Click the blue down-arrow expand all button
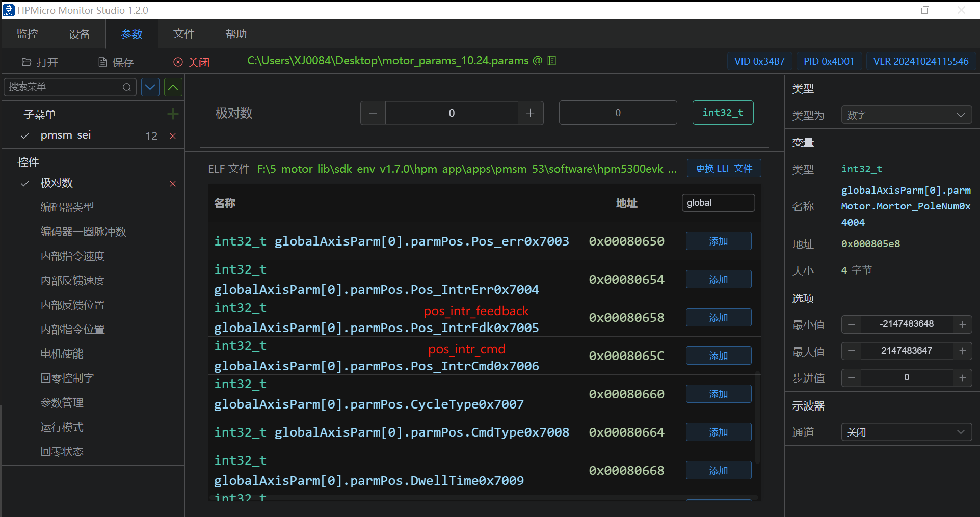This screenshot has width=980, height=517. click(x=150, y=87)
